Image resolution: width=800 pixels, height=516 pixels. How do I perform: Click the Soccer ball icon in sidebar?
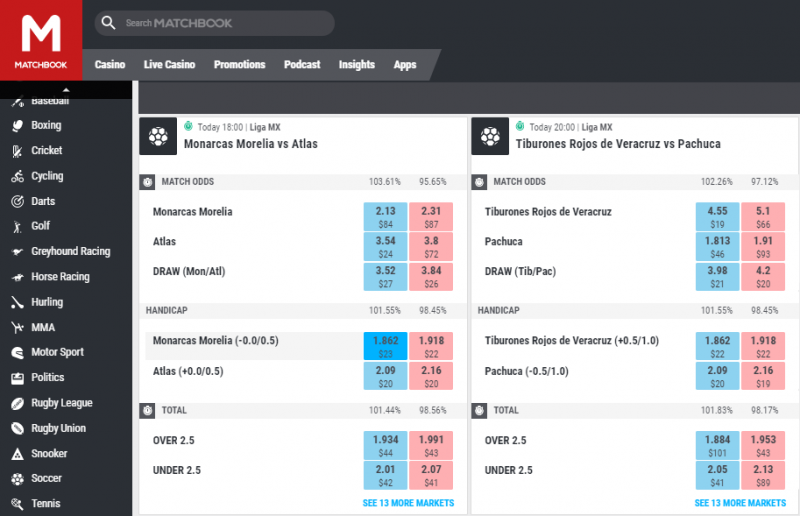[16, 479]
